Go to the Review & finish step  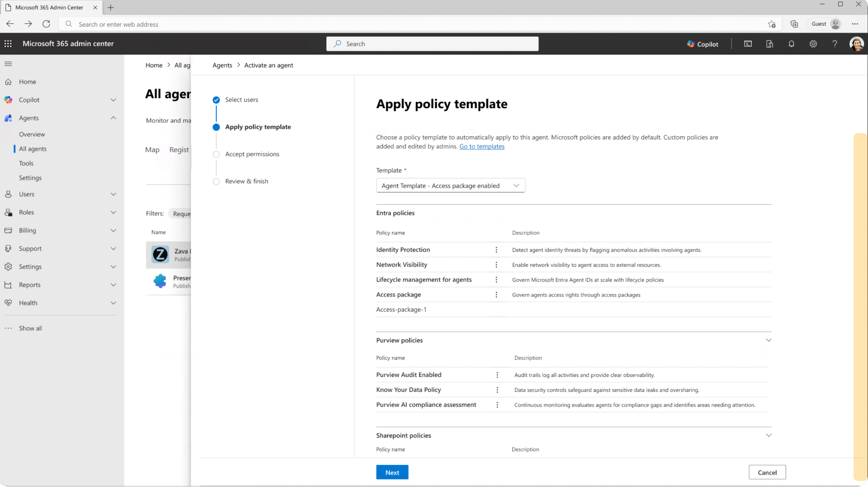tap(247, 181)
